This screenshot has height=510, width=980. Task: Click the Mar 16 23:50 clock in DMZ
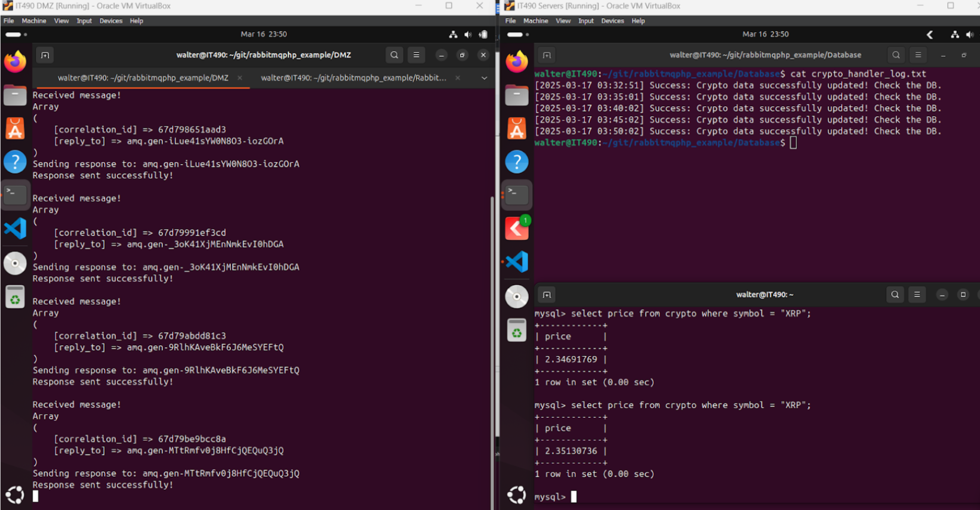click(264, 35)
